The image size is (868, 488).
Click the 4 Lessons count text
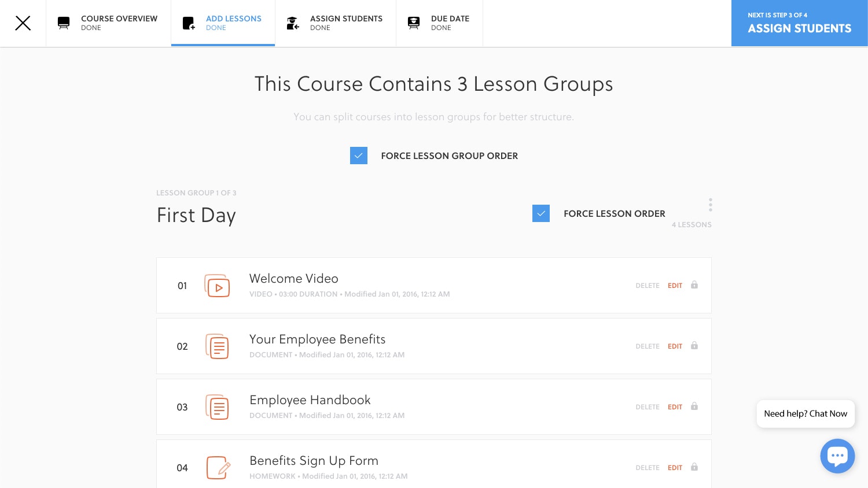(x=692, y=225)
